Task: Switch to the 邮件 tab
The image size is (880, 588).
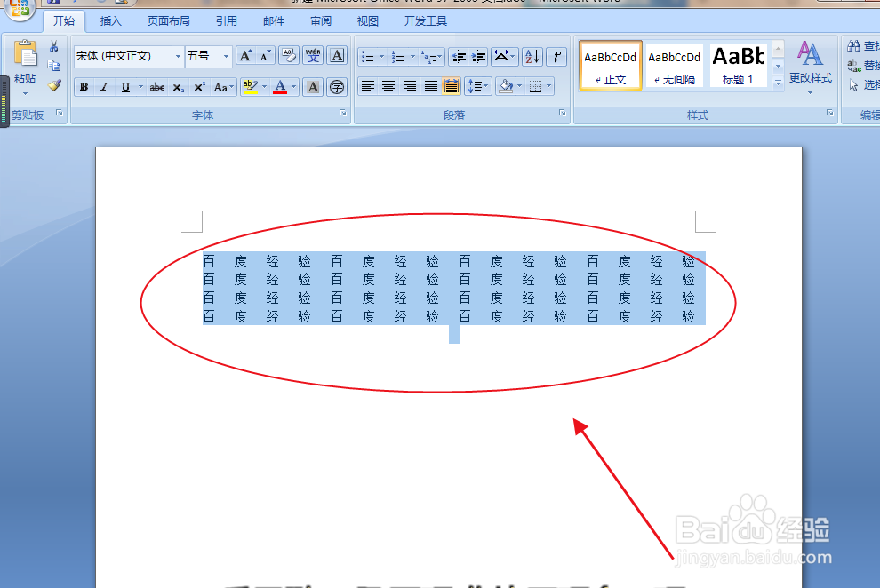Action: [274, 21]
